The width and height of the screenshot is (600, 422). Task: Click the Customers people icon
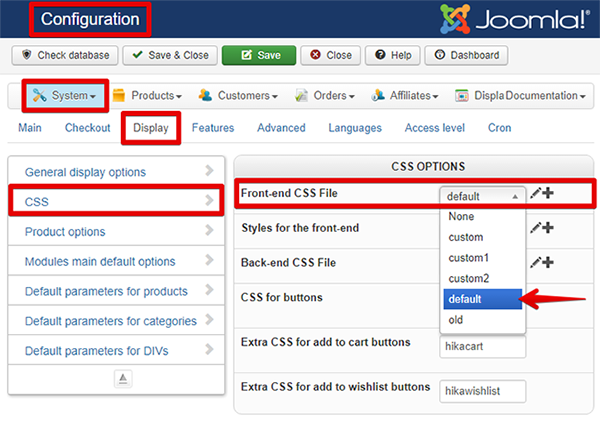[x=205, y=95]
